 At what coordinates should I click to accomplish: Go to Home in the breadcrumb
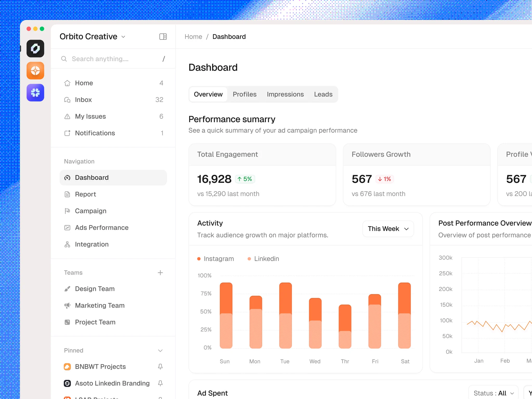(193, 37)
